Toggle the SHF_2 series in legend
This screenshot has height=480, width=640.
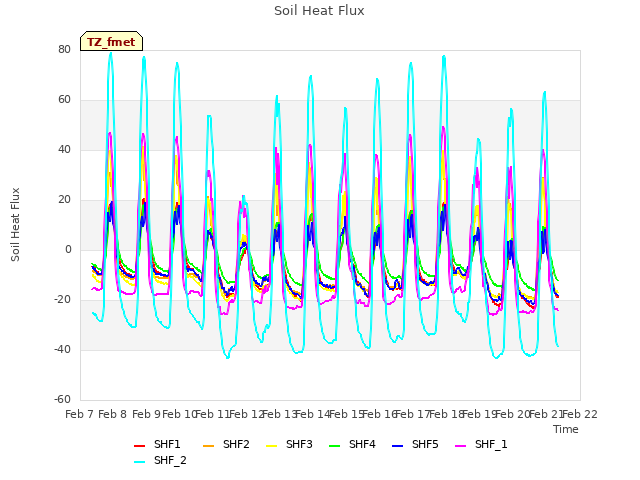click(x=160, y=461)
